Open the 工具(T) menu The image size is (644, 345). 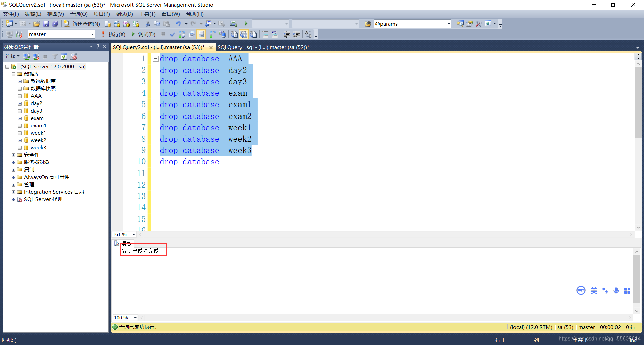pyautogui.click(x=147, y=14)
